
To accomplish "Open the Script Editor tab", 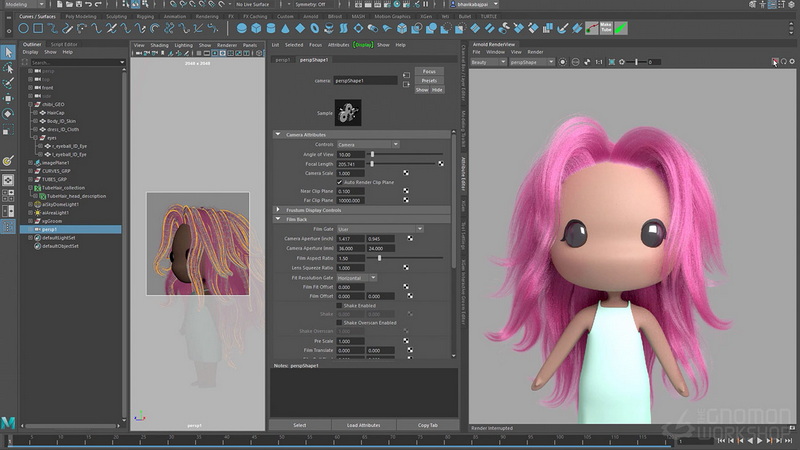I will [x=64, y=44].
